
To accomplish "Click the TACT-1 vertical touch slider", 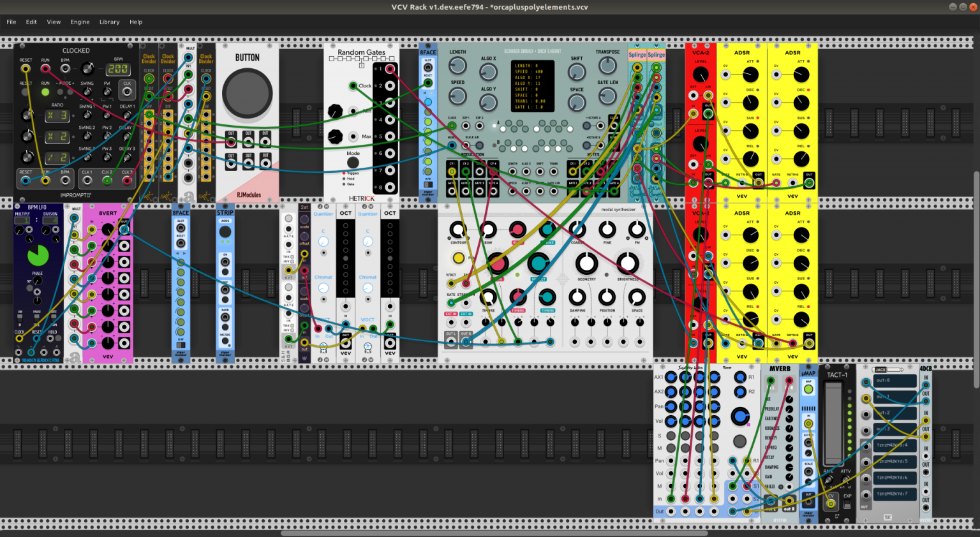I will (833, 423).
